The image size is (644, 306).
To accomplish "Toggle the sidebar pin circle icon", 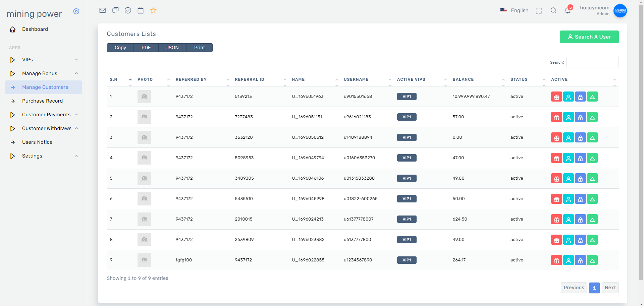I will 76,11.
